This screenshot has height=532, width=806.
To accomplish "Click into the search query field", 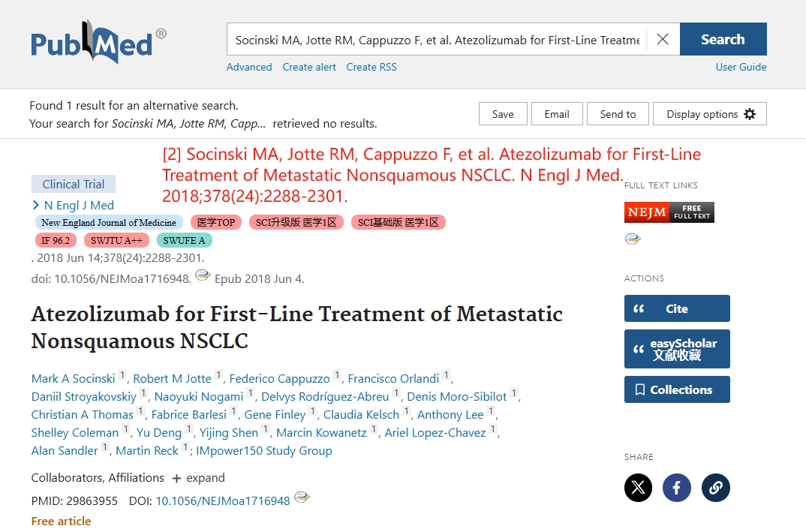I will pos(438,39).
